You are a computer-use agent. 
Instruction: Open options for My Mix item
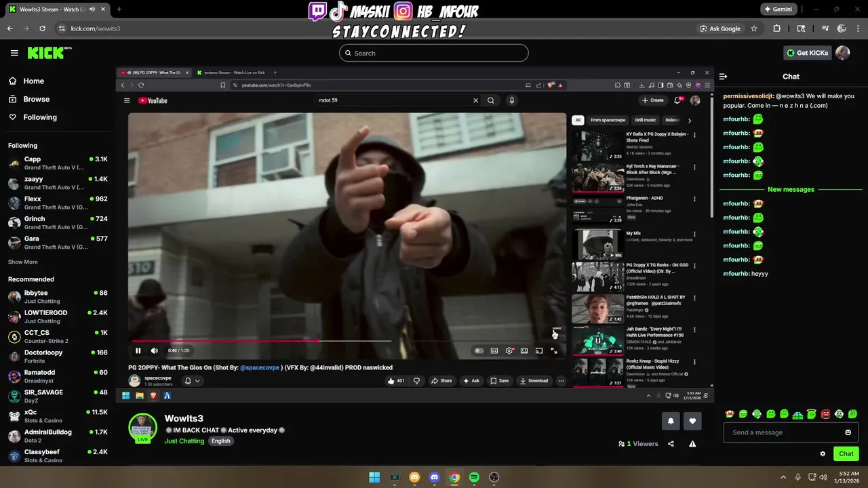pyautogui.click(x=694, y=235)
